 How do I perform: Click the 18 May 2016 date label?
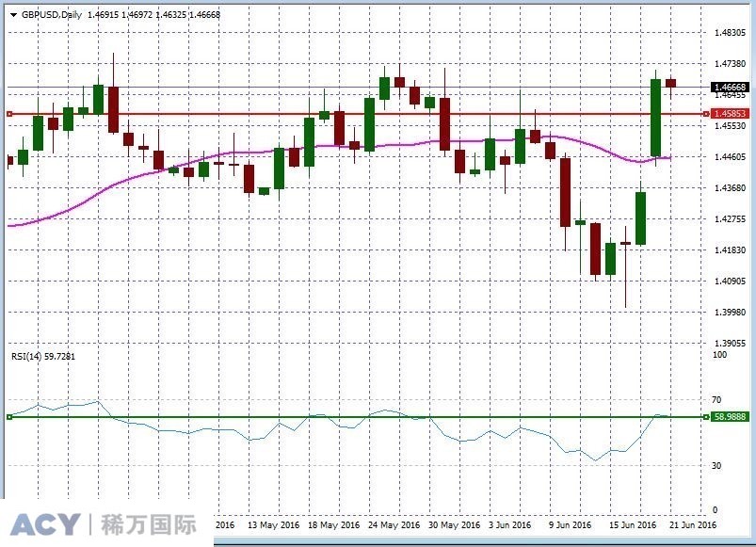tap(333, 524)
